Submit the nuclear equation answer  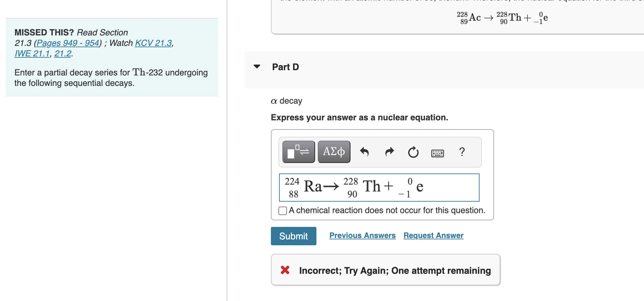pos(294,236)
